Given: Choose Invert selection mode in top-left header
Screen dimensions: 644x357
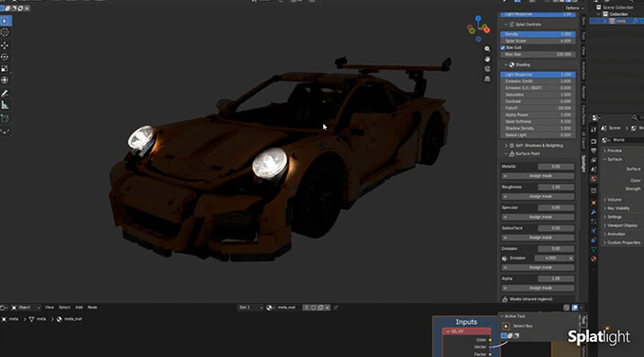Looking at the screenshot, I should coord(20,9).
